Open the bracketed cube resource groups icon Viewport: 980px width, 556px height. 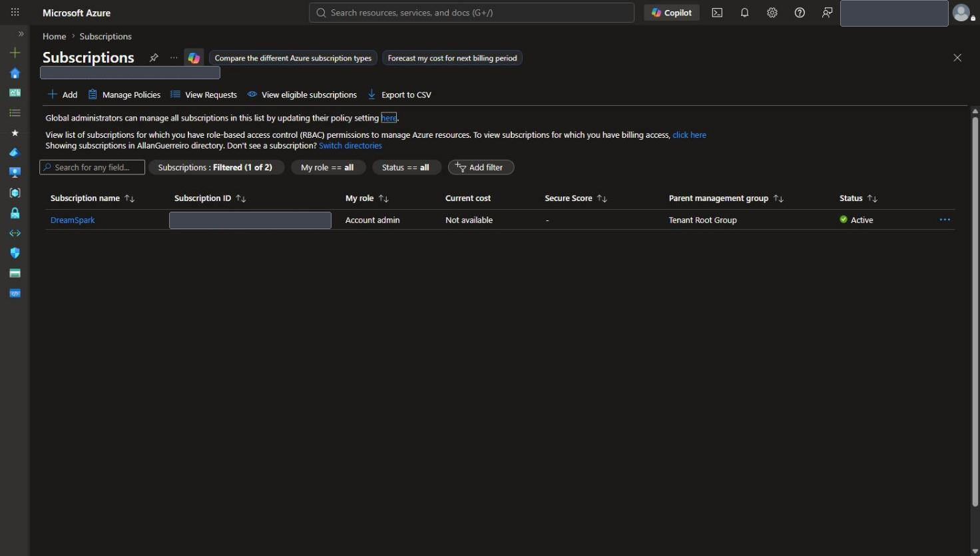click(x=15, y=192)
